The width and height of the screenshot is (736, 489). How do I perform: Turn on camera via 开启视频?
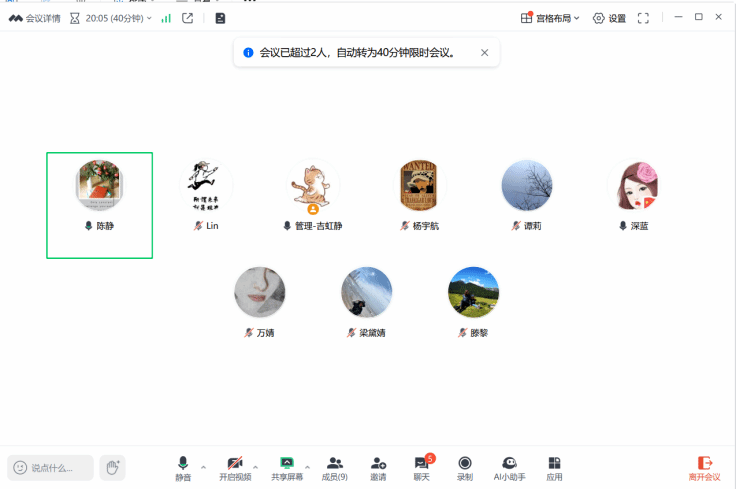tap(235, 467)
